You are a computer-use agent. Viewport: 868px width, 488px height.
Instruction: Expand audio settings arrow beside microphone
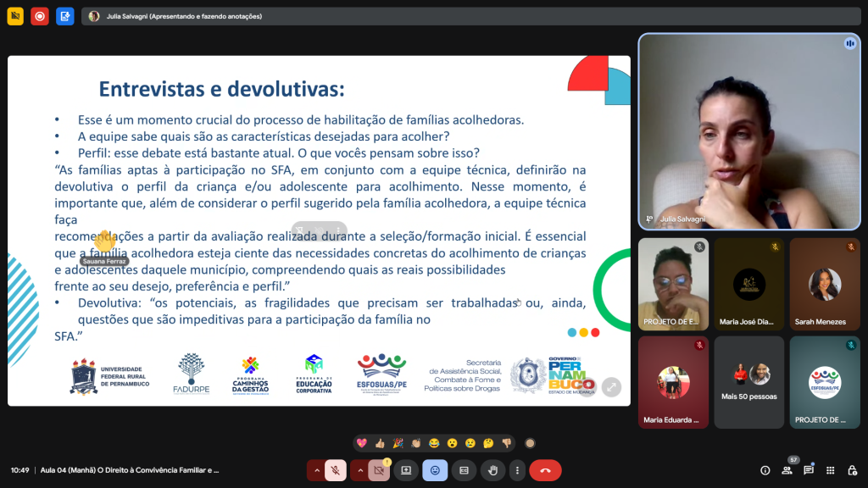[317, 470]
